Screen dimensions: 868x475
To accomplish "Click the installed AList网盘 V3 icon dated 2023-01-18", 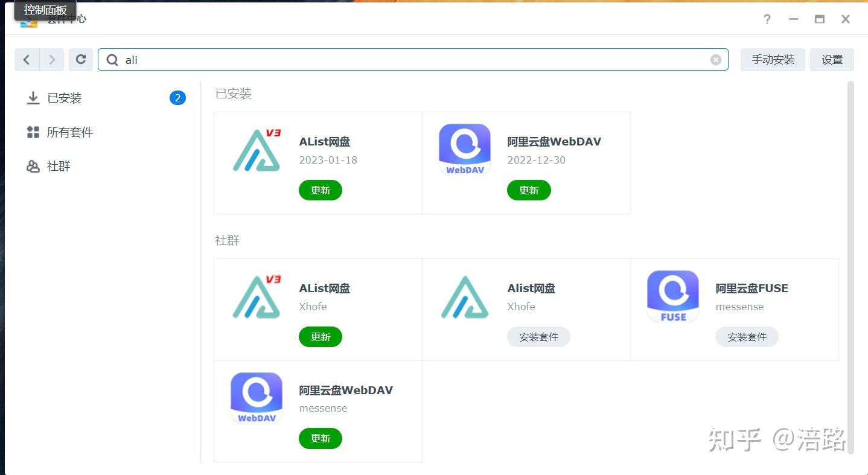I will [257, 150].
